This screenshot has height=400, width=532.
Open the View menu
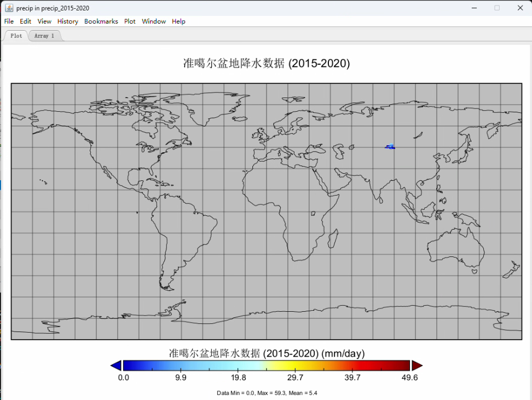click(44, 21)
